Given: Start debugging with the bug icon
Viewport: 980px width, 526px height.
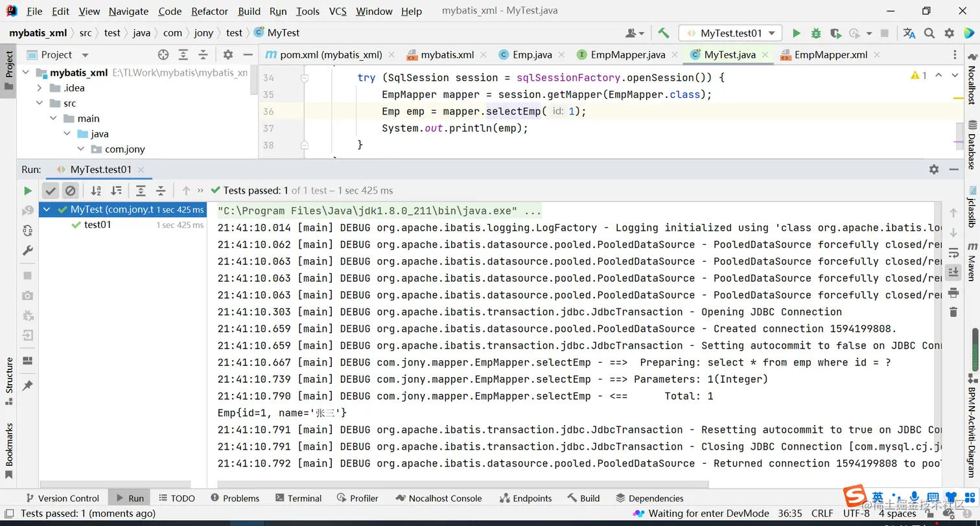Looking at the screenshot, I should 816,33.
